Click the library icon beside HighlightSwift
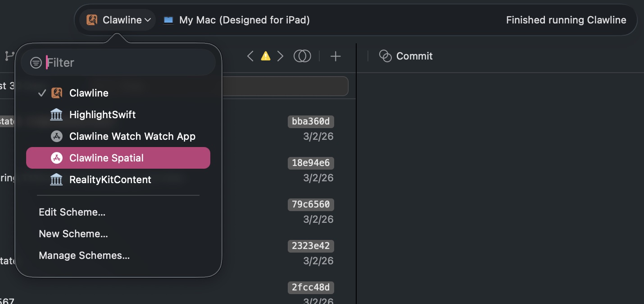Viewport: 644px width, 304px height. [56, 115]
